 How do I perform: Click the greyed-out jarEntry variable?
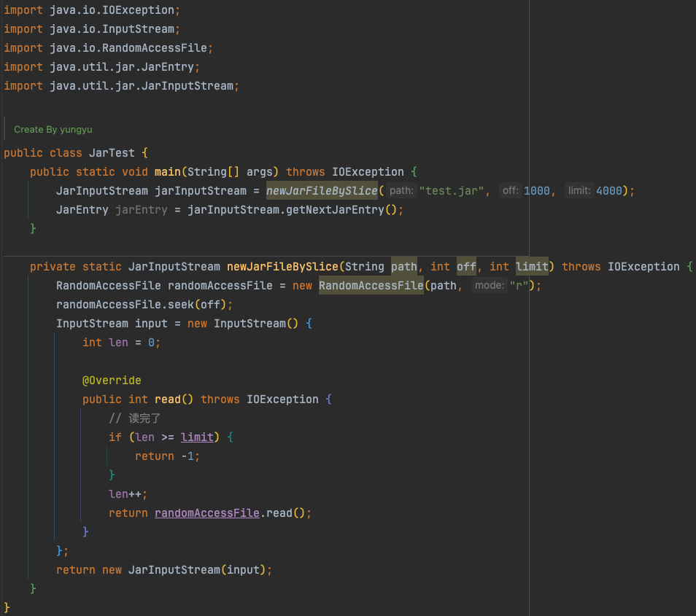(x=141, y=210)
